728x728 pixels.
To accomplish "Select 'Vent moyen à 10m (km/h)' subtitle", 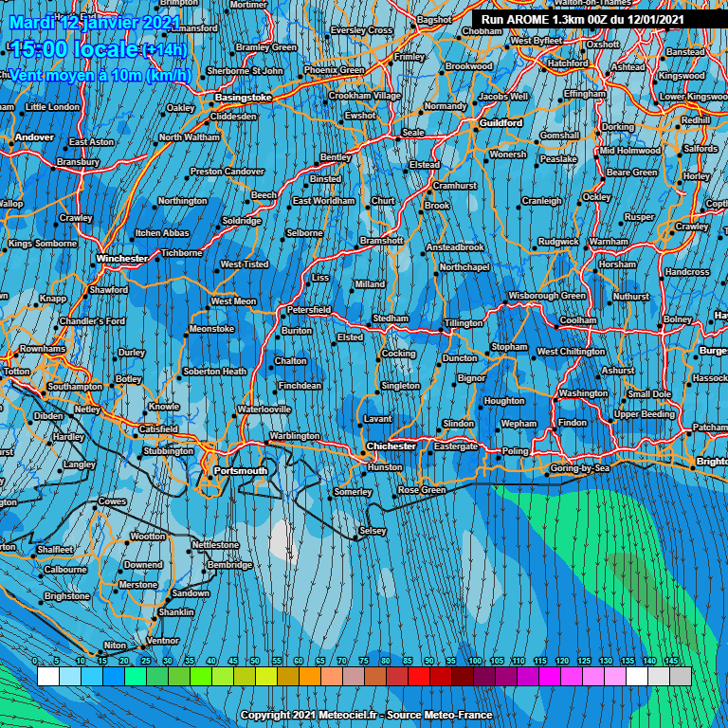I will 100,75.
